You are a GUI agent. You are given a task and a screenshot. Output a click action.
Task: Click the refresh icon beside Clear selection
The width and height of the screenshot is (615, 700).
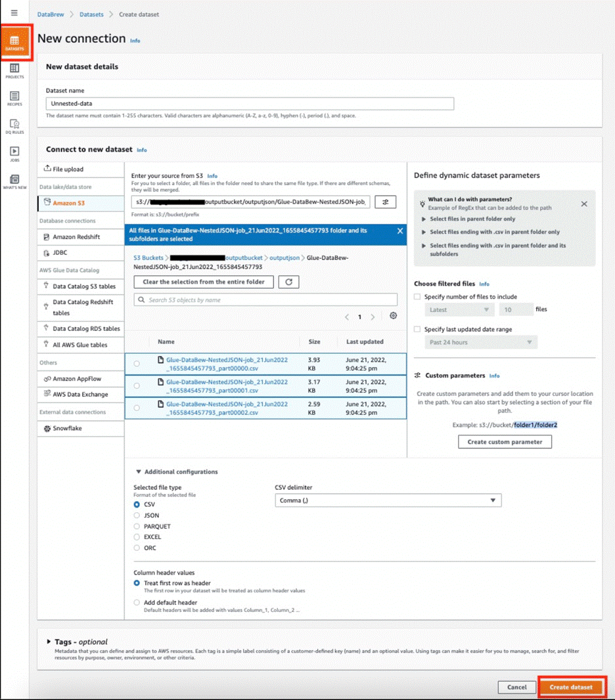[x=289, y=282]
